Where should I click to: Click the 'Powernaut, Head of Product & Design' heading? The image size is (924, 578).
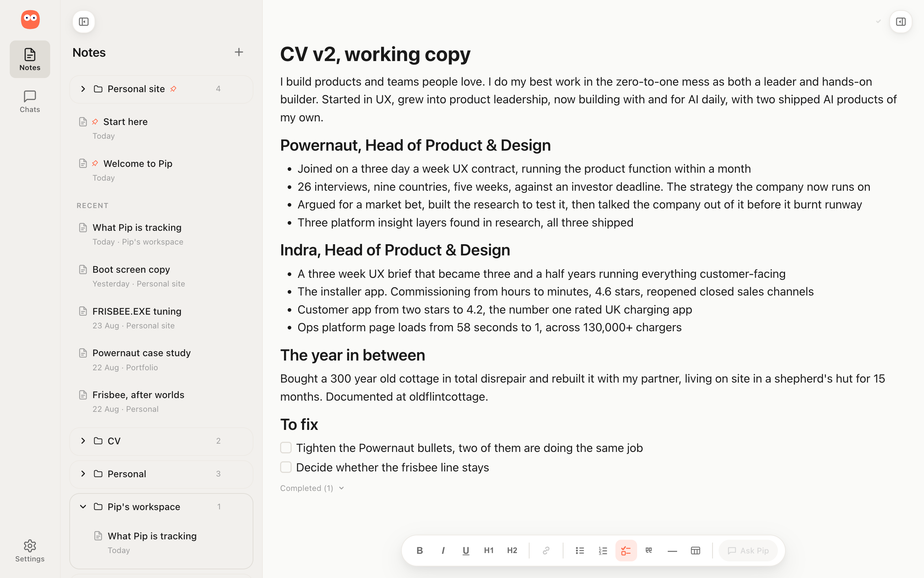point(415,145)
